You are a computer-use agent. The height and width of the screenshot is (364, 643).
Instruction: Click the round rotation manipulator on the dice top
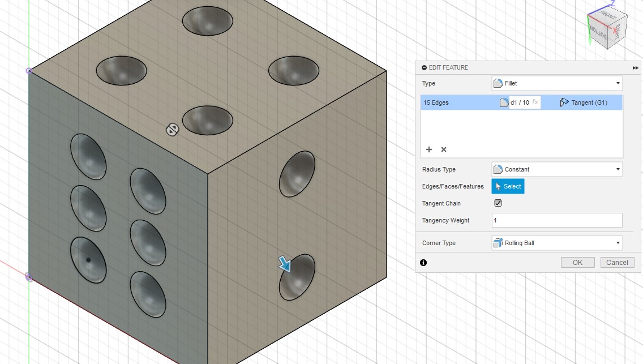[173, 130]
